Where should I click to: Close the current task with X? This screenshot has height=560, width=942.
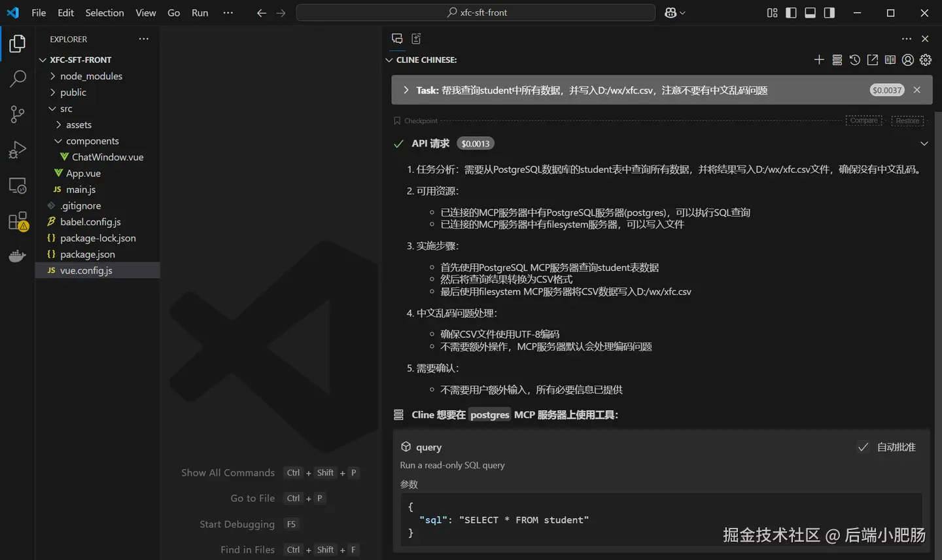(917, 90)
